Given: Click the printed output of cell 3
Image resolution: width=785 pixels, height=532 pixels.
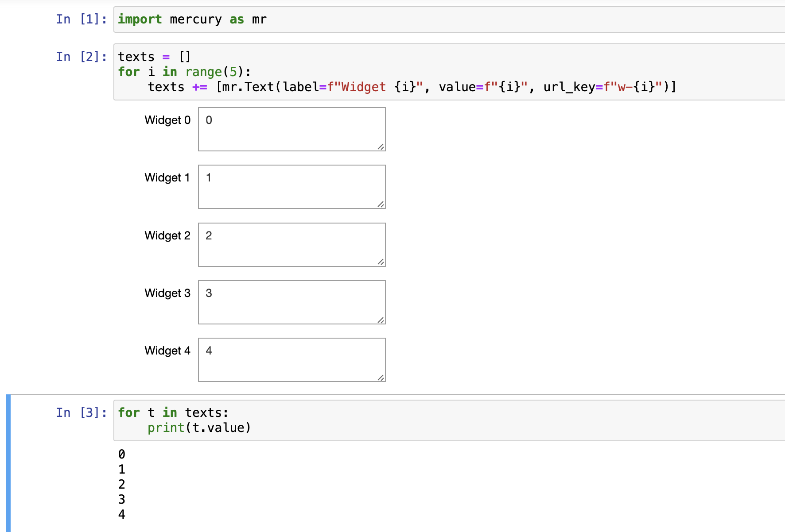Looking at the screenshot, I should pos(121,484).
